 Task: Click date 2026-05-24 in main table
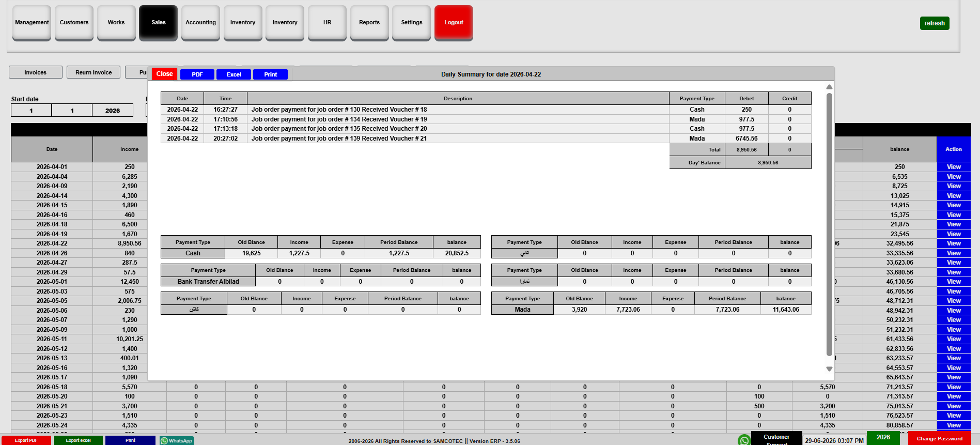click(x=52, y=425)
